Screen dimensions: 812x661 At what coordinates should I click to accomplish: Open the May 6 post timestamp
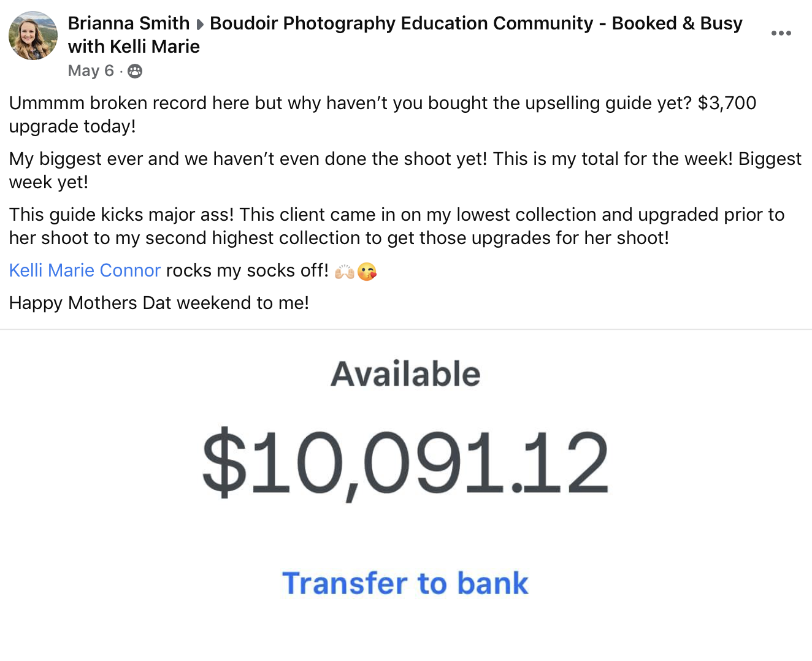coord(91,71)
